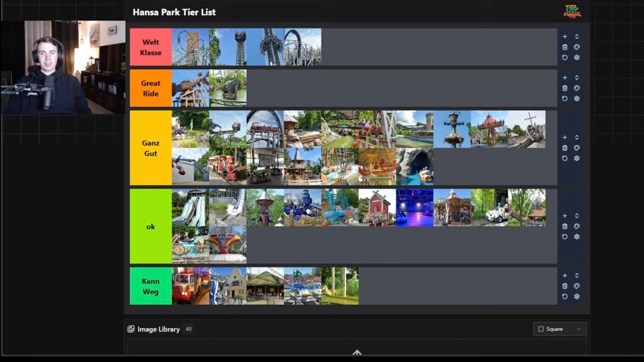Select the blue-lit indoor ride image in ok
The image size is (644, 362).
(414, 208)
